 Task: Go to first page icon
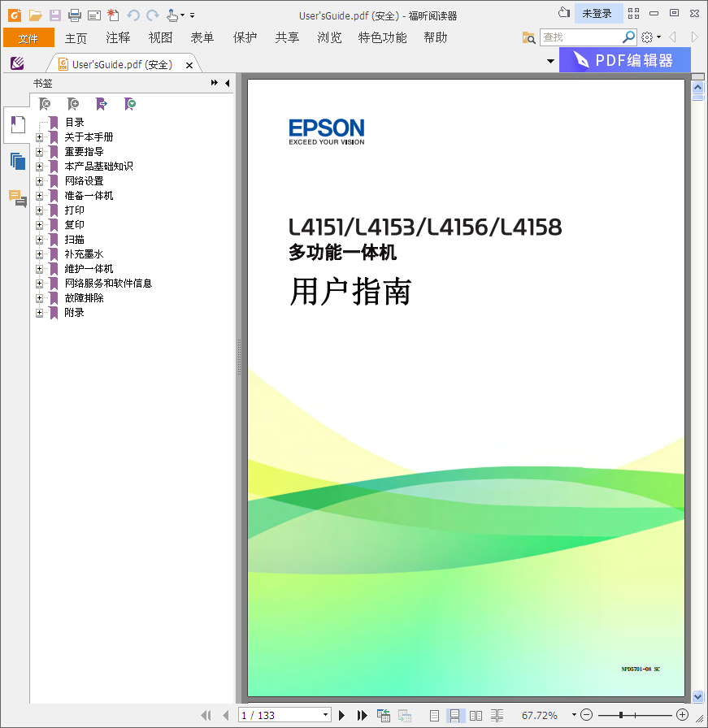pos(206,716)
